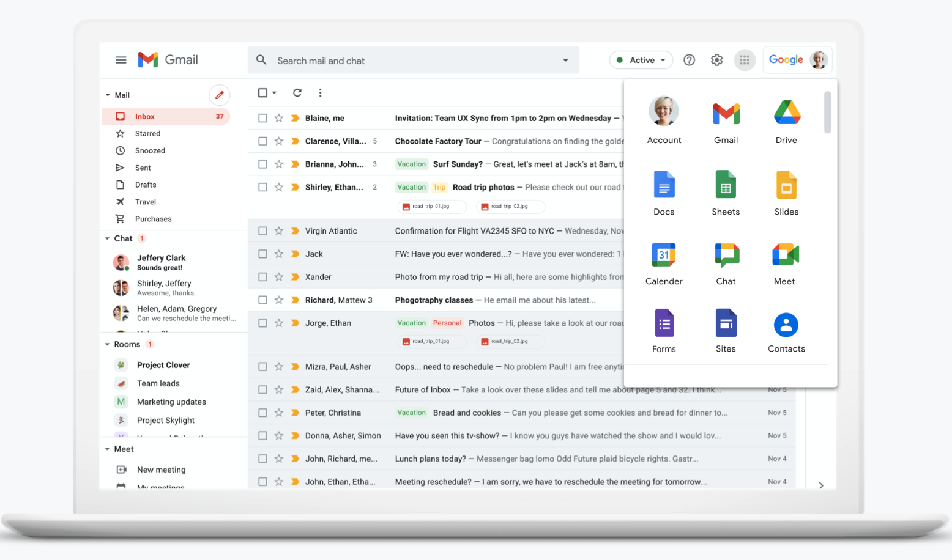Open Lunch plans today? email

[x=522, y=459]
